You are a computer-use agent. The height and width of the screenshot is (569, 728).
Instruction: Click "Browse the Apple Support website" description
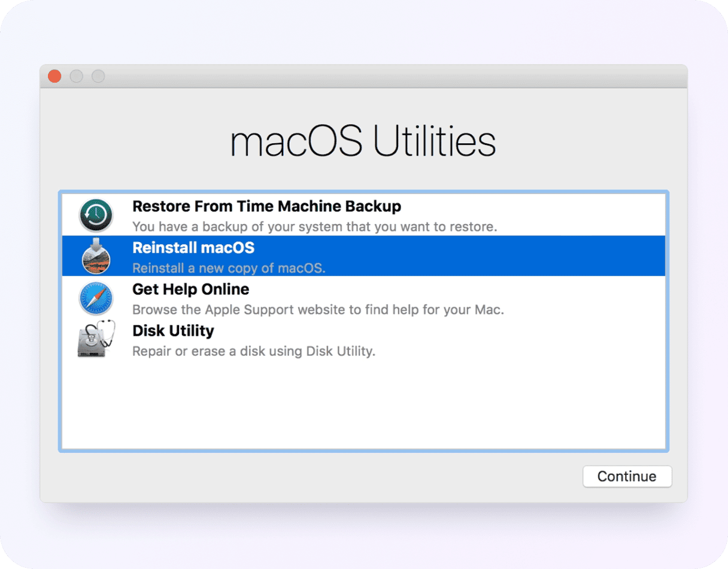tap(318, 310)
